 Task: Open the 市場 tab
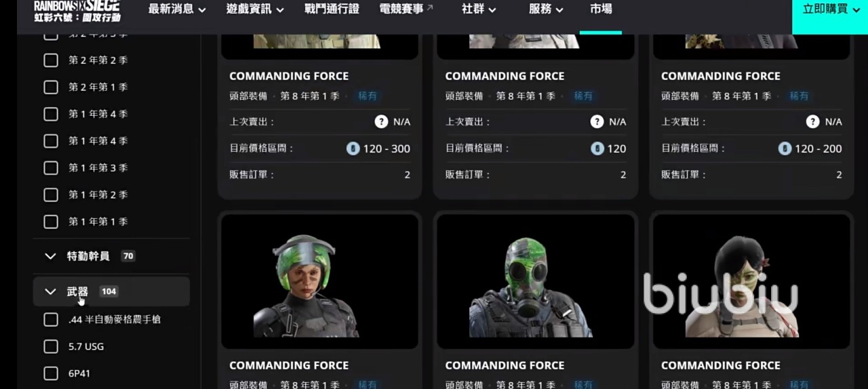pyautogui.click(x=601, y=9)
